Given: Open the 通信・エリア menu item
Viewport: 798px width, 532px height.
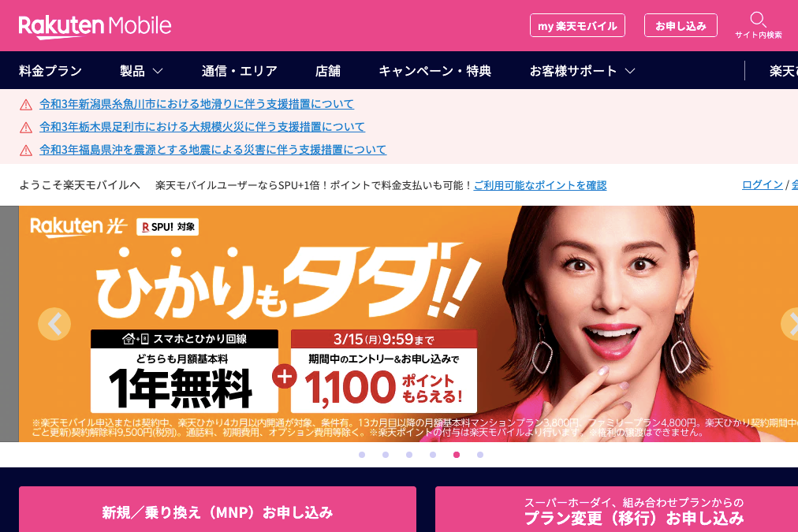Looking at the screenshot, I should click(x=239, y=71).
